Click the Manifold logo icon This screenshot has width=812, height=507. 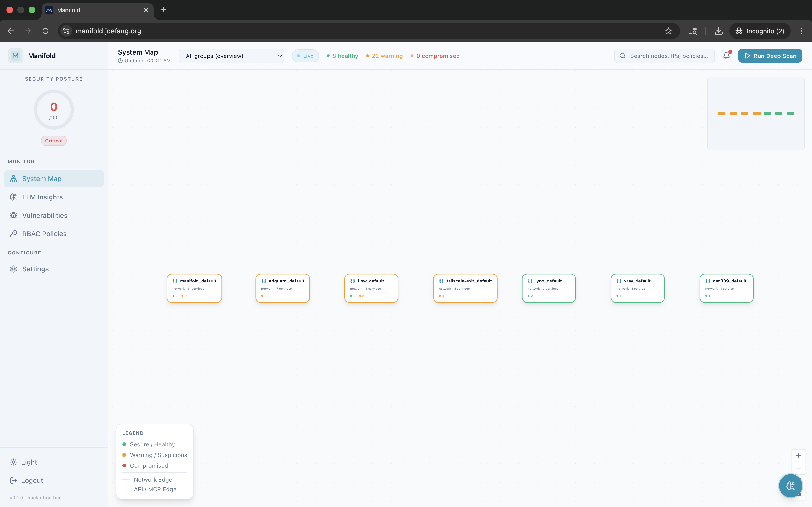point(15,56)
